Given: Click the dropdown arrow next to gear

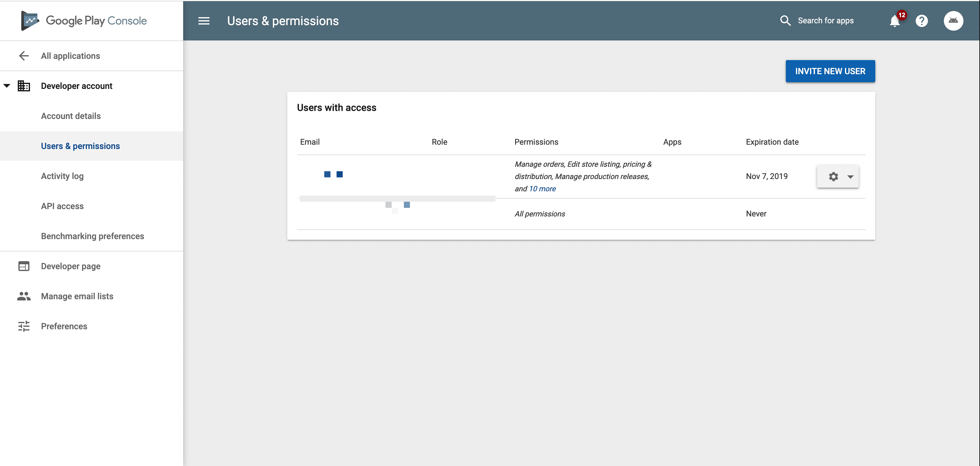Looking at the screenshot, I should tap(850, 177).
